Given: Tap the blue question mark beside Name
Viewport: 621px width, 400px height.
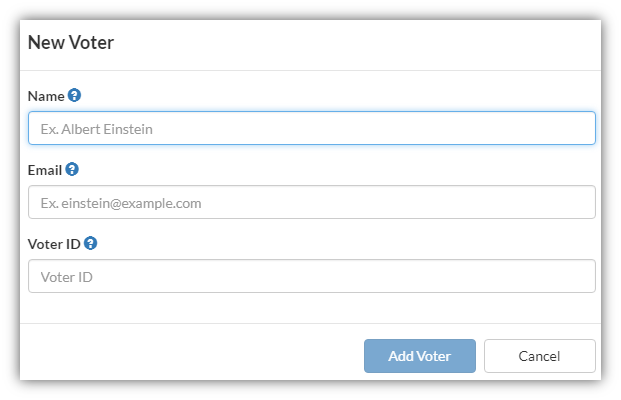Looking at the screenshot, I should pos(74,95).
